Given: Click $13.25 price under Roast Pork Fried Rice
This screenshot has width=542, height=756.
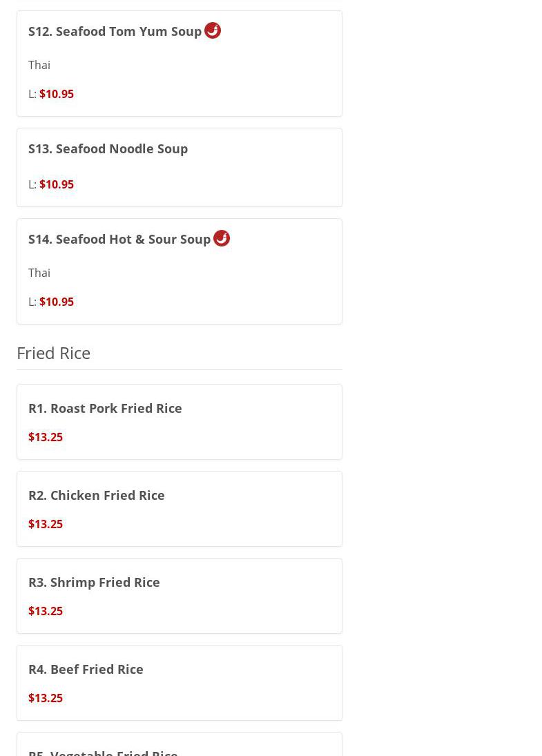Looking at the screenshot, I should (46, 437).
